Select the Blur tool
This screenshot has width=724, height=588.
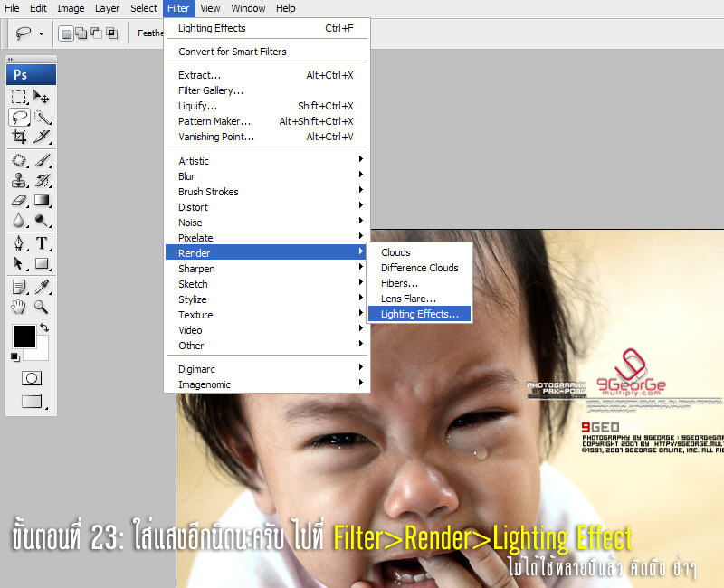pos(19,220)
